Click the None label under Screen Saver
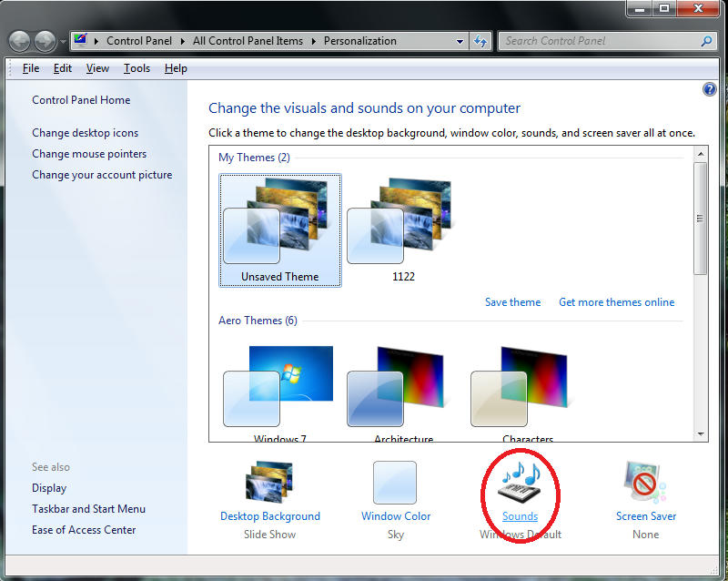Viewport: 728px width, 581px height. 645,535
